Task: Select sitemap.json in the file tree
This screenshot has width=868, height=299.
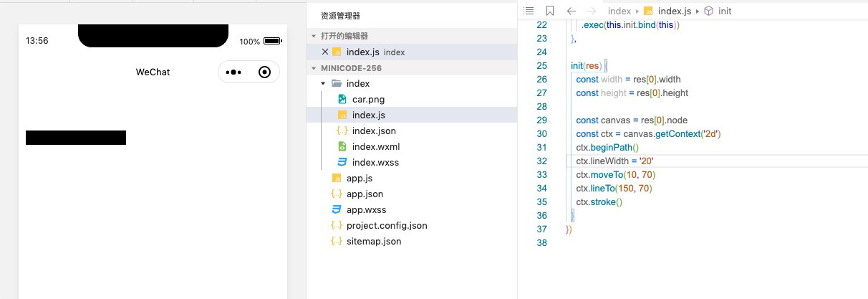Action: click(x=374, y=241)
